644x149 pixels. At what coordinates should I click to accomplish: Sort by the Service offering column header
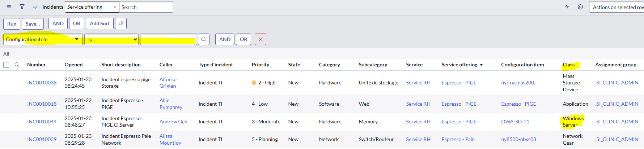pos(459,65)
